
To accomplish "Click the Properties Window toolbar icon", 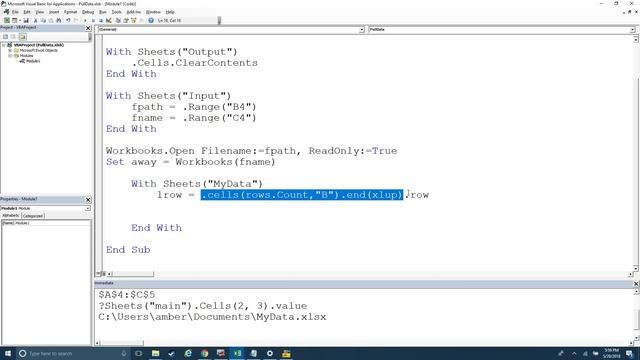I will pyautogui.click(x=126, y=20).
